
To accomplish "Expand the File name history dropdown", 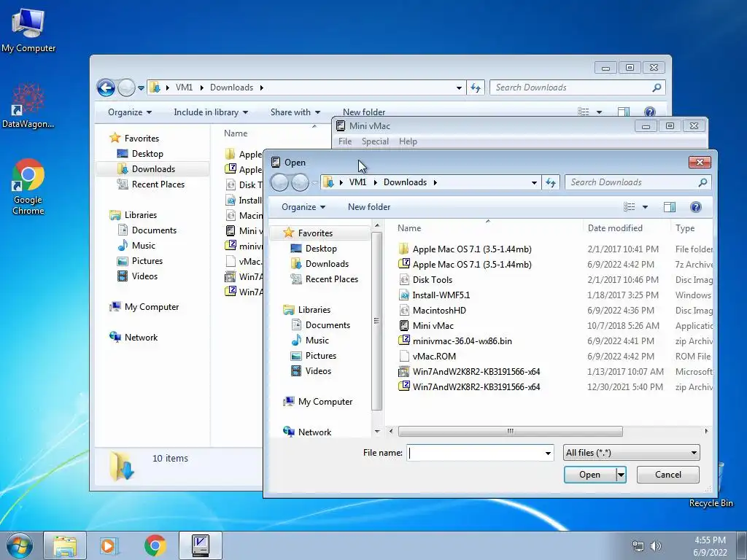I will [x=548, y=453].
